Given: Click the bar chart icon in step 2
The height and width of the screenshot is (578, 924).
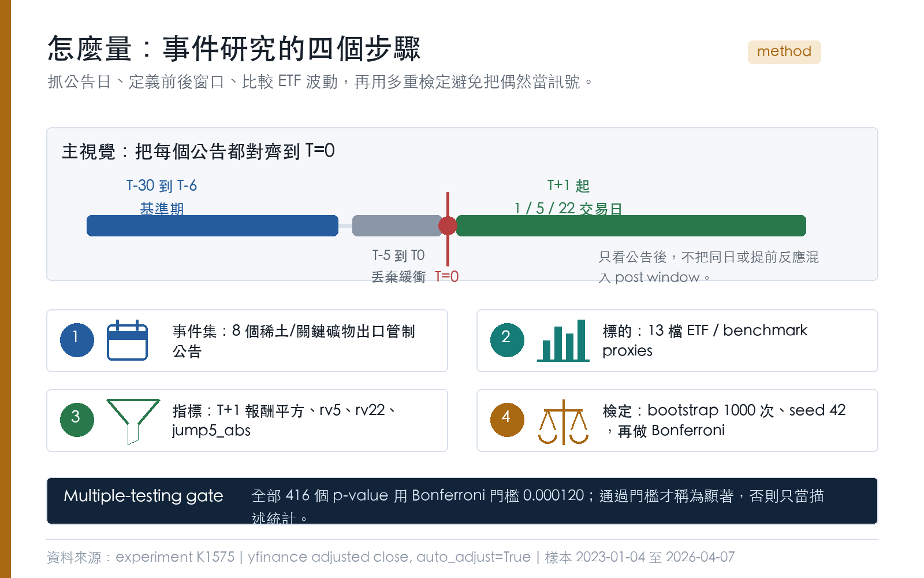Looking at the screenshot, I should [x=563, y=340].
